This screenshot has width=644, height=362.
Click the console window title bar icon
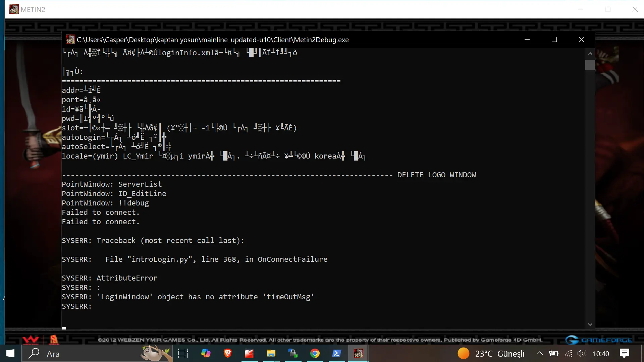point(70,40)
